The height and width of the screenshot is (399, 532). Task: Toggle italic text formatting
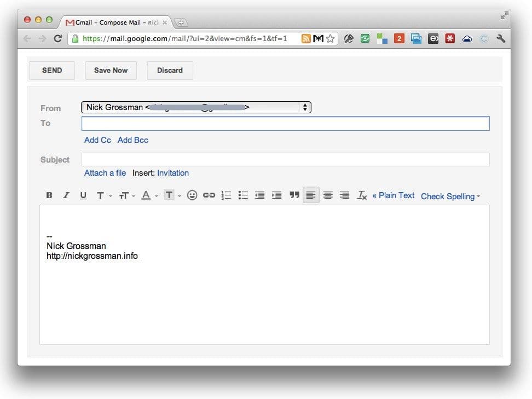66,195
